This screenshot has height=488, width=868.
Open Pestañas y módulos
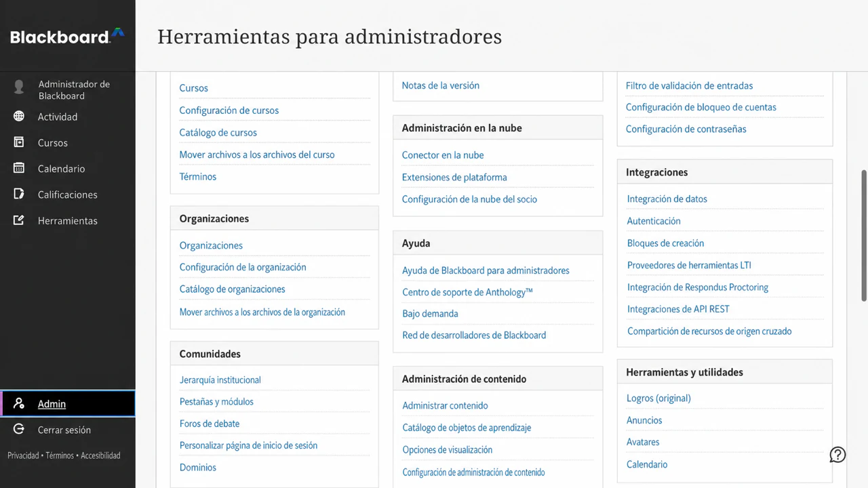(216, 401)
